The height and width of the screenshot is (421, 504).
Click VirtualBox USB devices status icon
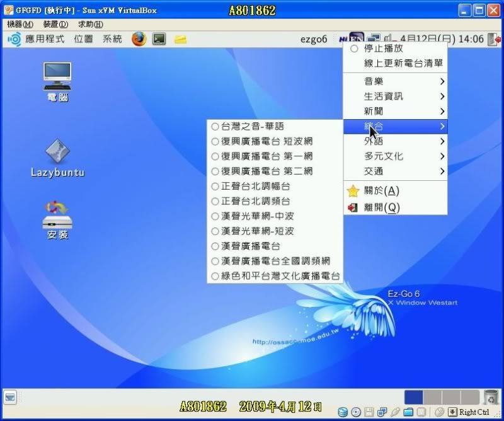tap(395, 412)
